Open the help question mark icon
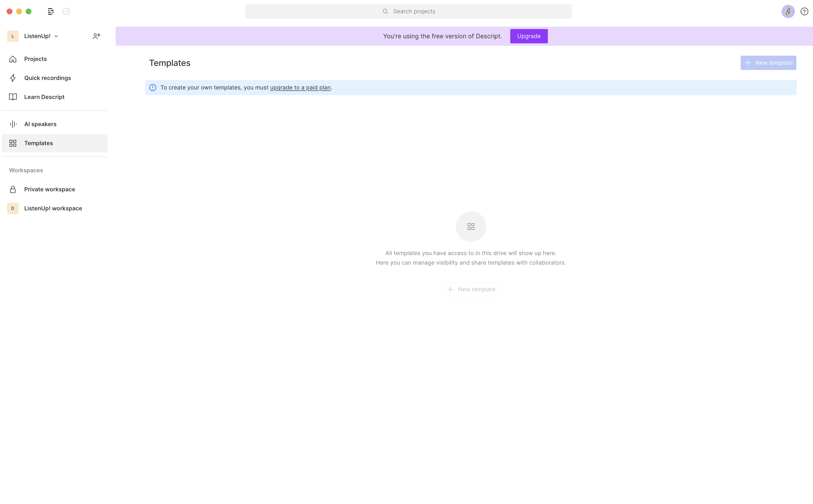This screenshot has height=504, width=813. click(x=804, y=11)
